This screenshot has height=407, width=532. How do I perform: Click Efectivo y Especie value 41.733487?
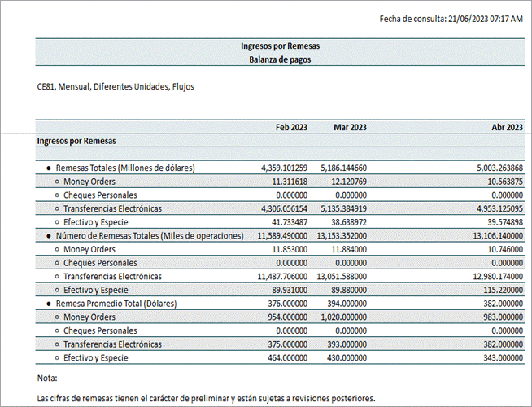[x=290, y=222]
